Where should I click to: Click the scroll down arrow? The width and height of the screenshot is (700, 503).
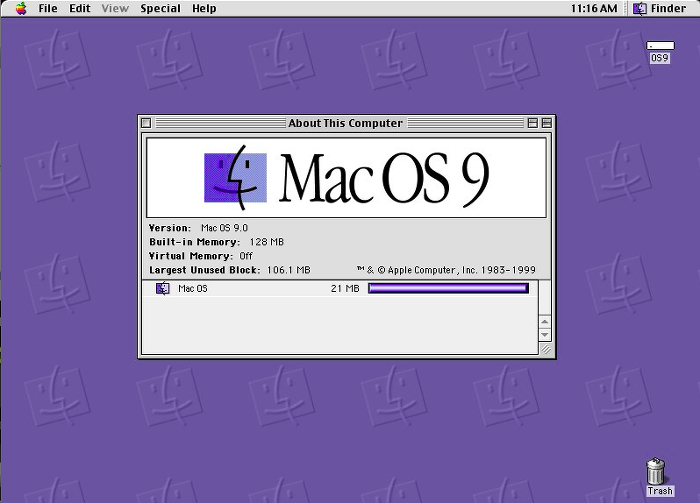(x=545, y=334)
